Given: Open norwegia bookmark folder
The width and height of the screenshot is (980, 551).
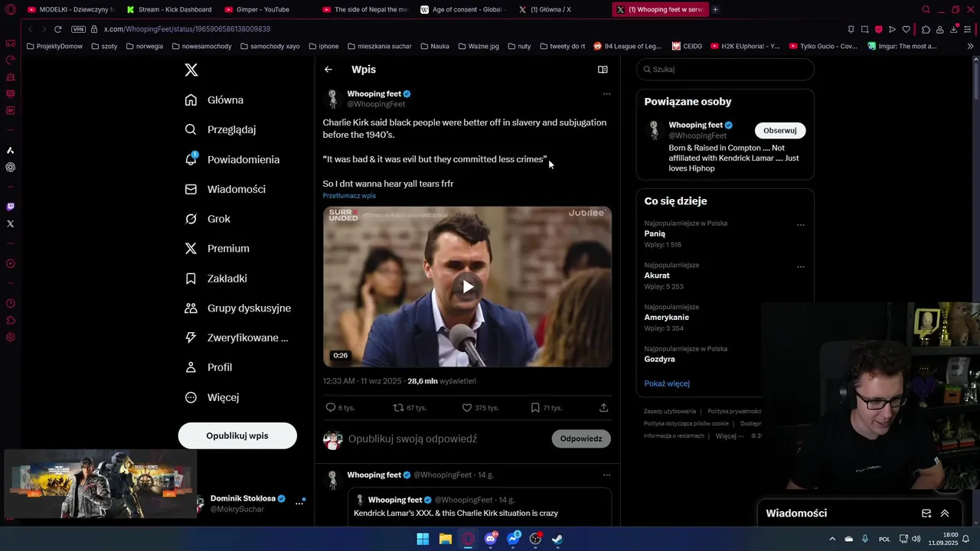Looking at the screenshot, I should (x=145, y=47).
